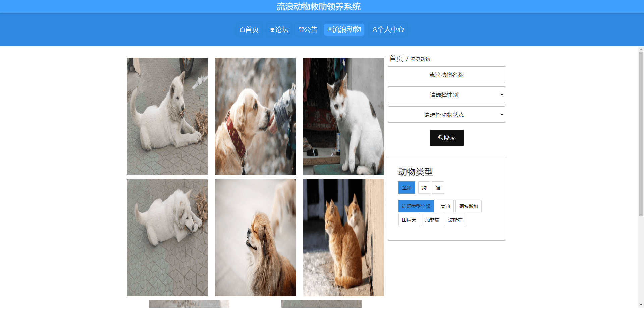The width and height of the screenshot is (644, 319).
Task: Click the page title 流浪动物救助领养系统
Action: pyautogui.click(x=318, y=7)
